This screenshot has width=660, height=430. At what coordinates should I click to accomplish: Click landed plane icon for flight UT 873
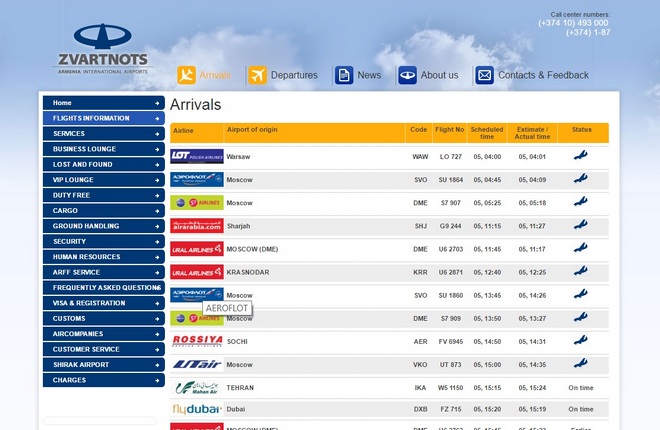click(x=581, y=364)
